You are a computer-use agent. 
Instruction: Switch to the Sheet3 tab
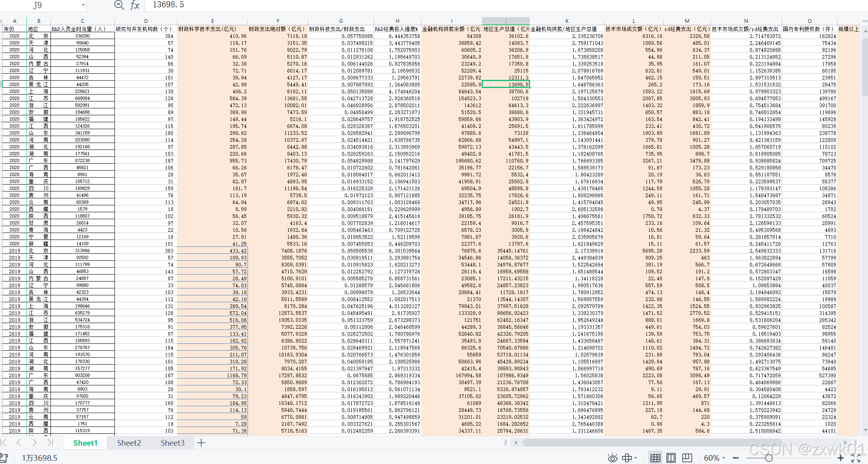pyautogui.click(x=172, y=443)
